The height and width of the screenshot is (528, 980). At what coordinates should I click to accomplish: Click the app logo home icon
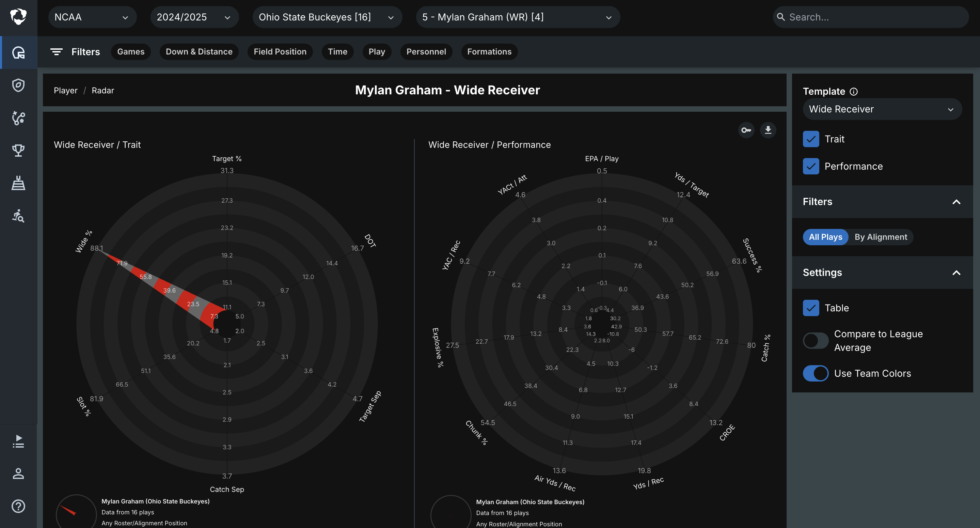pos(18,17)
